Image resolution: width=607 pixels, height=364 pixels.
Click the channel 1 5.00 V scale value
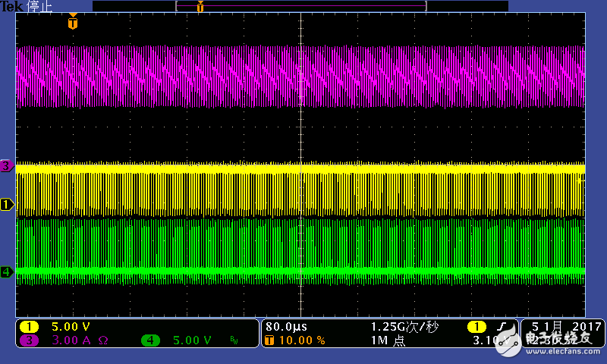pyautogui.click(x=69, y=327)
